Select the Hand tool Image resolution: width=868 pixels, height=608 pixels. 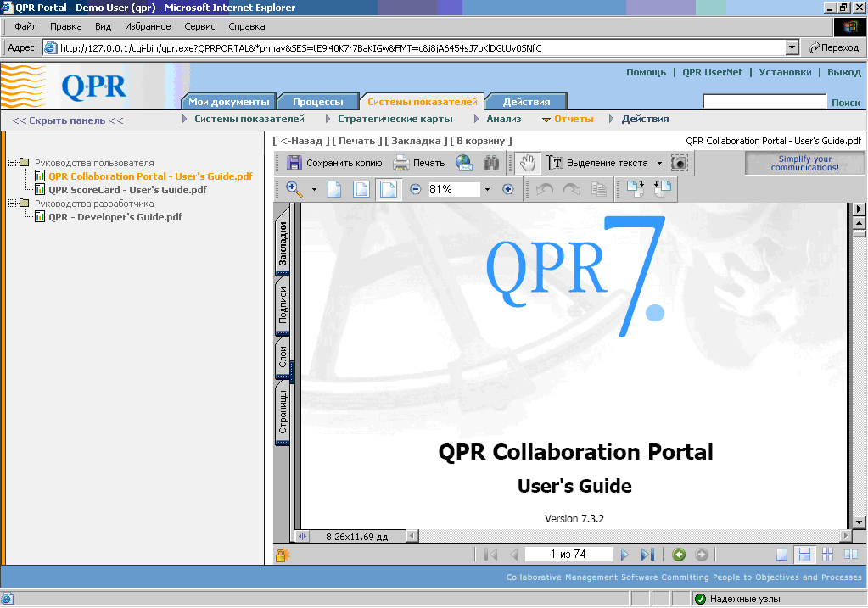528,163
